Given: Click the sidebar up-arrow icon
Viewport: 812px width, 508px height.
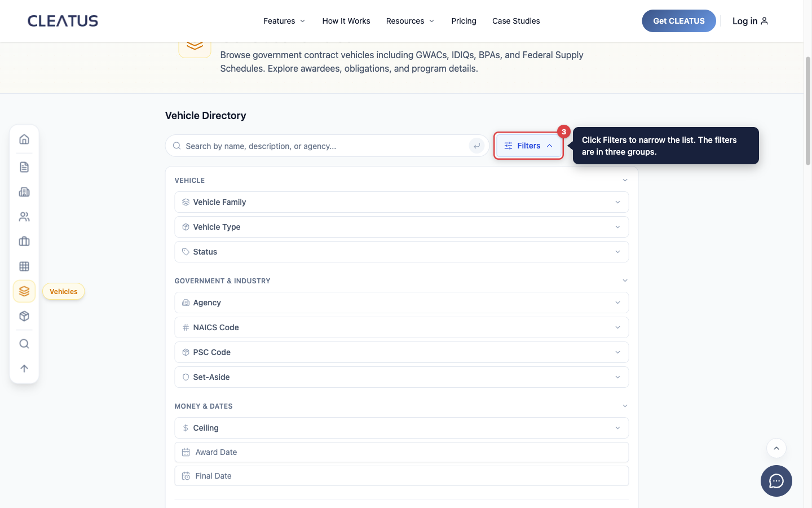Looking at the screenshot, I should 24,369.
